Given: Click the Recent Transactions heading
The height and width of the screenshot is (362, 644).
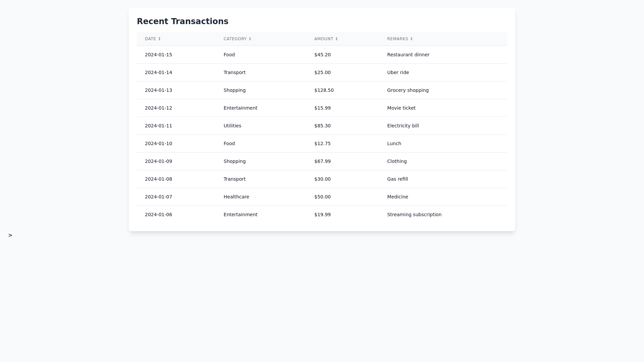Looking at the screenshot, I should pos(182,21).
